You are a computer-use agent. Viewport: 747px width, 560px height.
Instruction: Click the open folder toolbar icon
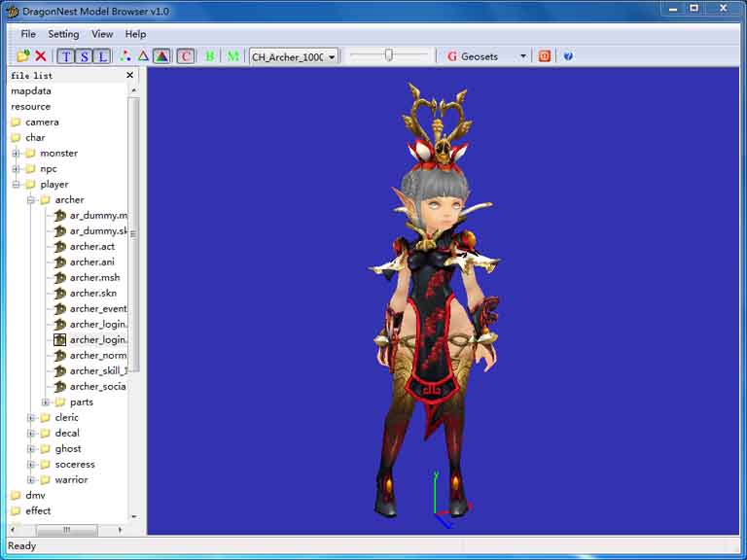click(23, 56)
